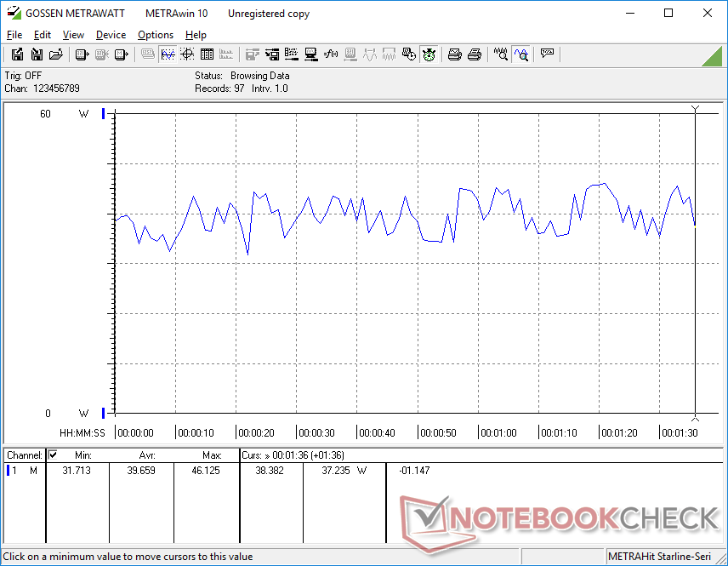
Task: Open the help speech bubble icon
Action: click(x=547, y=54)
